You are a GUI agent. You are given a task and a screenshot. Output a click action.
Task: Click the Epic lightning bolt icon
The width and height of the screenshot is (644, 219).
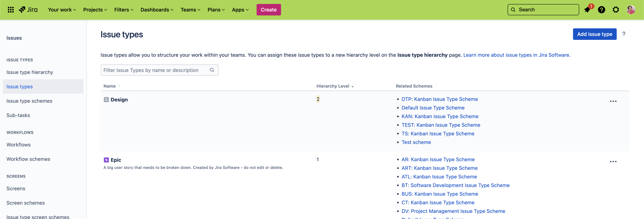click(106, 160)
